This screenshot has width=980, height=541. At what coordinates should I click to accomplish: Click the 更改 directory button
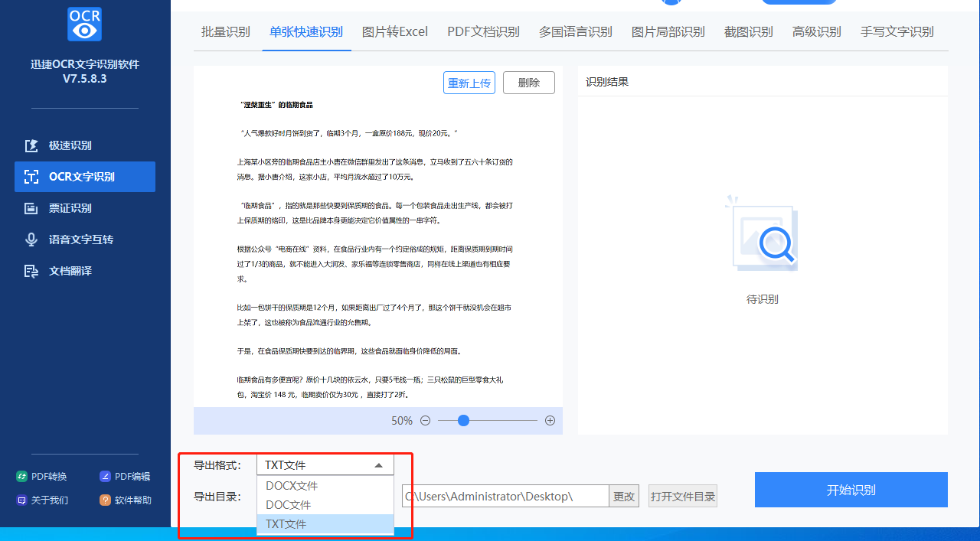pyautogui.click(x=624, y=497)
